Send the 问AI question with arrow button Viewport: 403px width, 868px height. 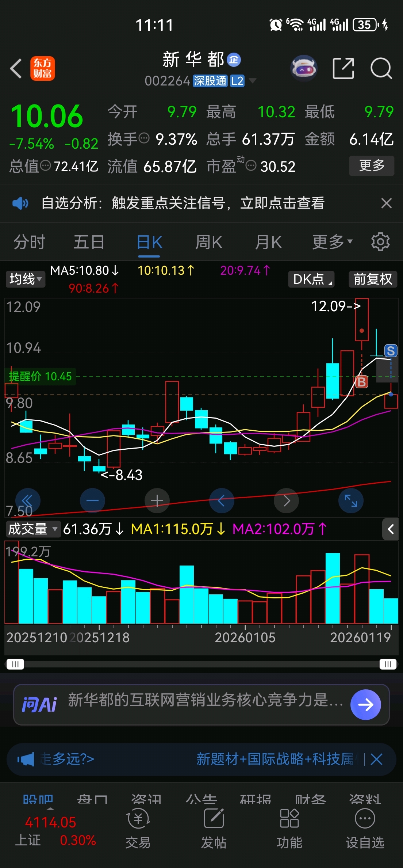365,705
